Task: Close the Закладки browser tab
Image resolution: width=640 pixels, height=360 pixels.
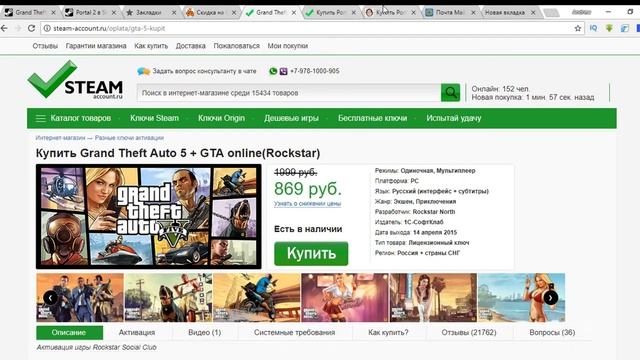Action: click(174, 13)
